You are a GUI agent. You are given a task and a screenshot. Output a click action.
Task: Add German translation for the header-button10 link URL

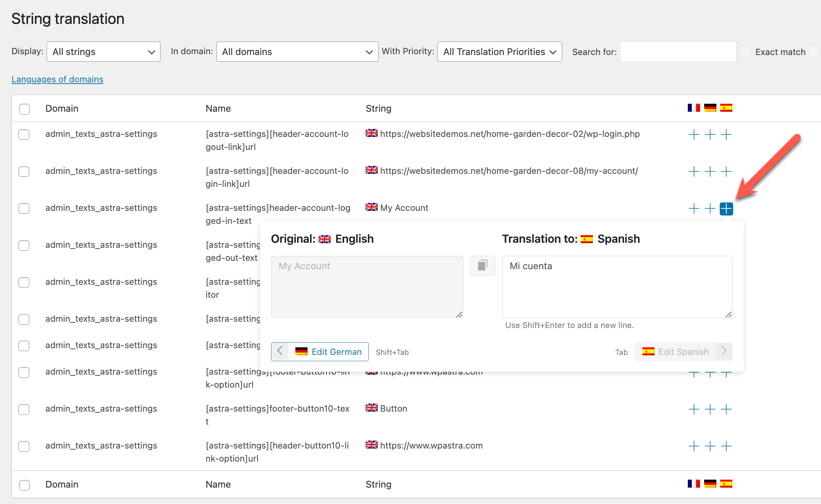pos(710,446)
